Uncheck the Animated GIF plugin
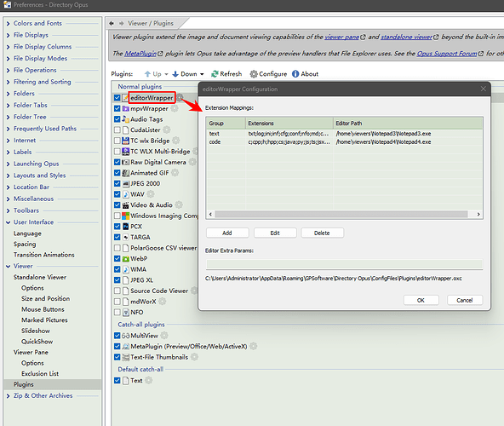This screenshot has height=426, width=504. point(117,173)
